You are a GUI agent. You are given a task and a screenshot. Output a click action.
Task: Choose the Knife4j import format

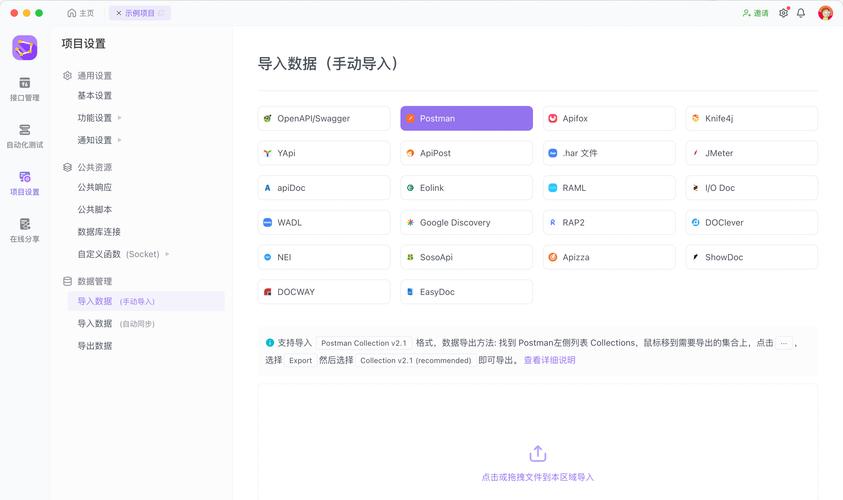(x=752, y=118)
